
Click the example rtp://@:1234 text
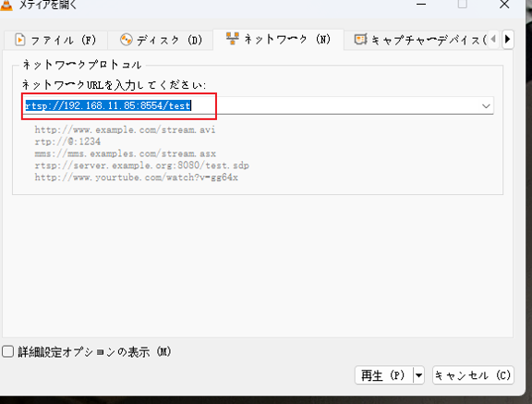point(67,141)
